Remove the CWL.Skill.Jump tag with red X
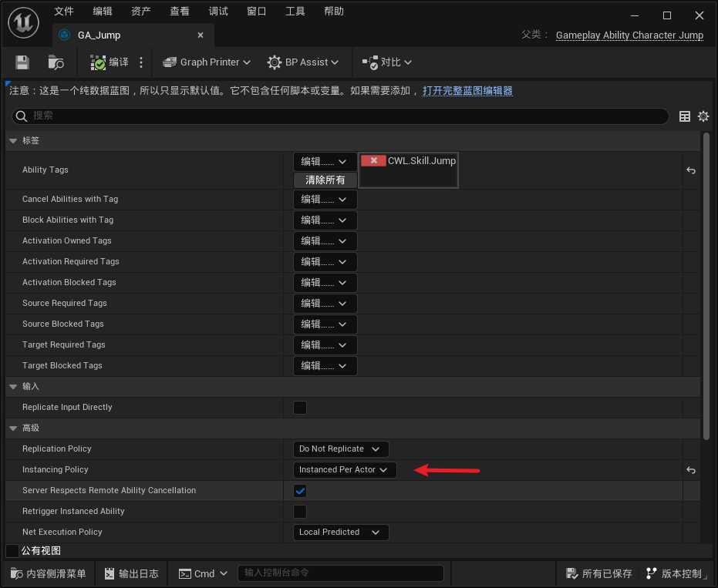Screen dimensions: 718x588 coord(373,161)
